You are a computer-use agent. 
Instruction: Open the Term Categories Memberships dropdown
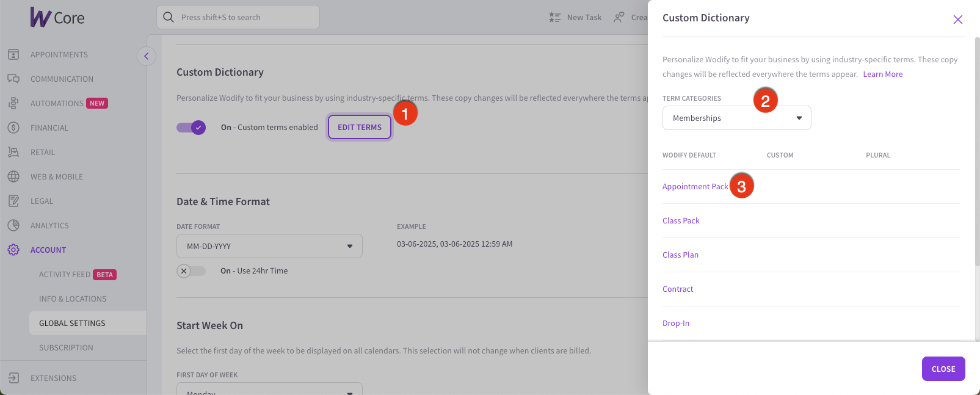(x=737, y=118)
